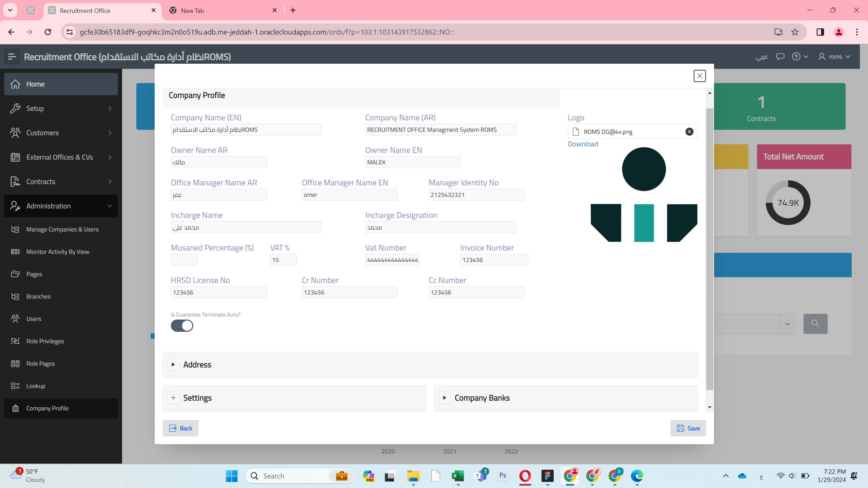Open Excel from the taskbar
This screenshot has width=868, height=488.
[458, 476]
